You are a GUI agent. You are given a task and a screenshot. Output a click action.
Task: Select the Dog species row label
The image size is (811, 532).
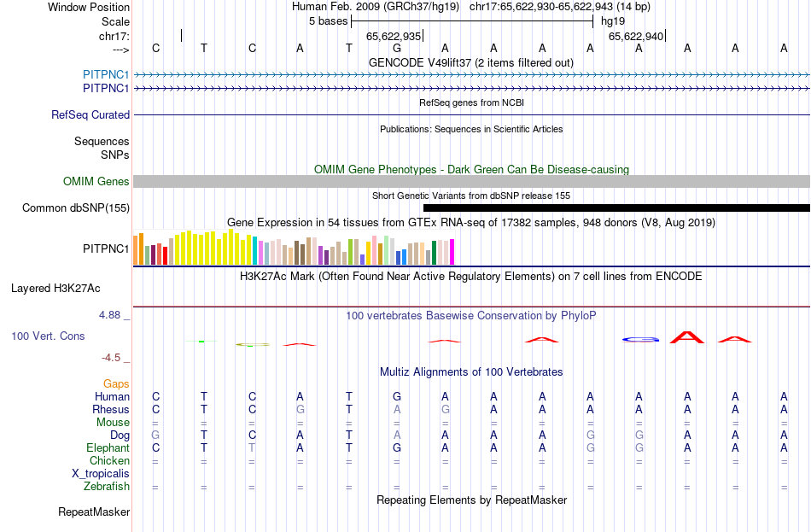pos(120,436)
